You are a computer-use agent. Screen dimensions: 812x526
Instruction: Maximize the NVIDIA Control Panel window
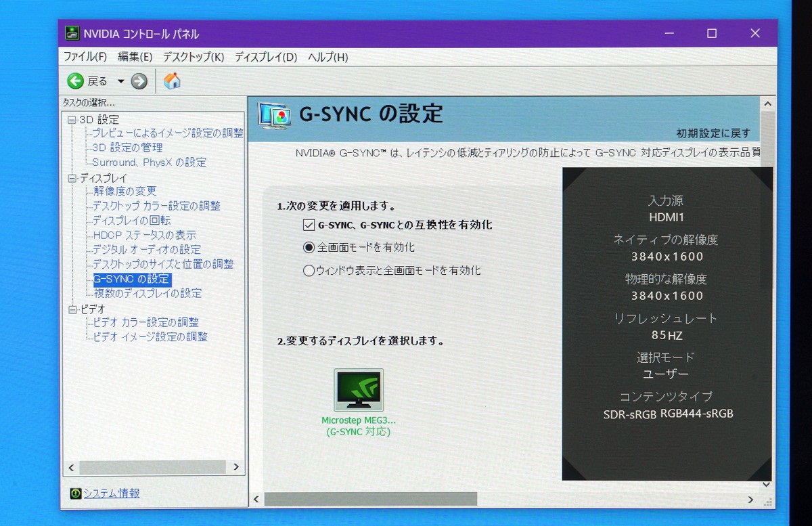(711, 33)
